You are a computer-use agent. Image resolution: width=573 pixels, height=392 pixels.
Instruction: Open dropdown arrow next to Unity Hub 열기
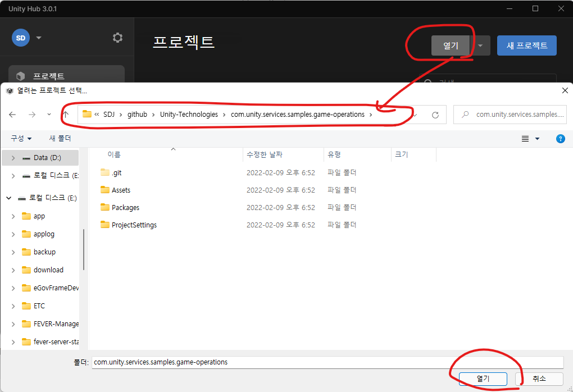point(480,45)
